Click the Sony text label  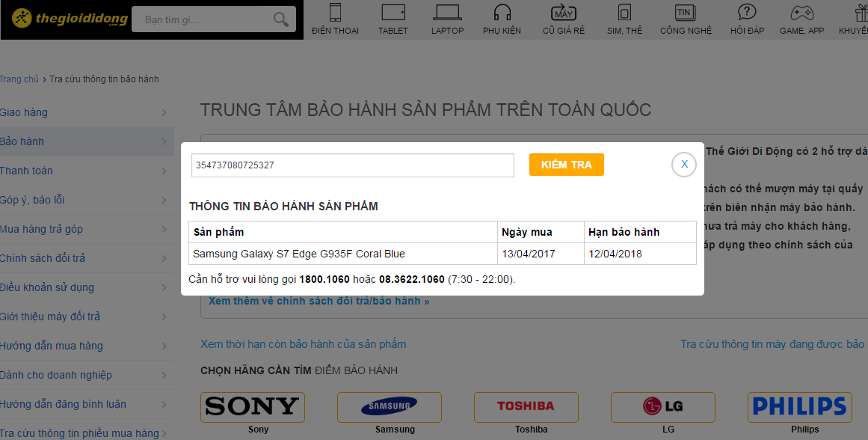tap(258, 430)
